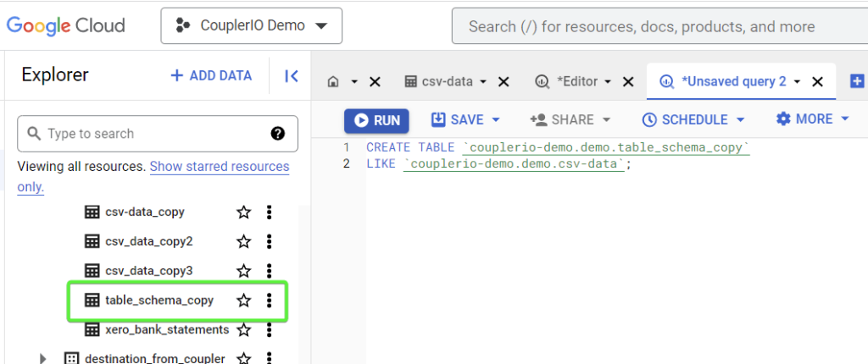Viewport: 868px width, 364px height.
Task: Star the csv_data_copy2 table
Action: (243, 241)
